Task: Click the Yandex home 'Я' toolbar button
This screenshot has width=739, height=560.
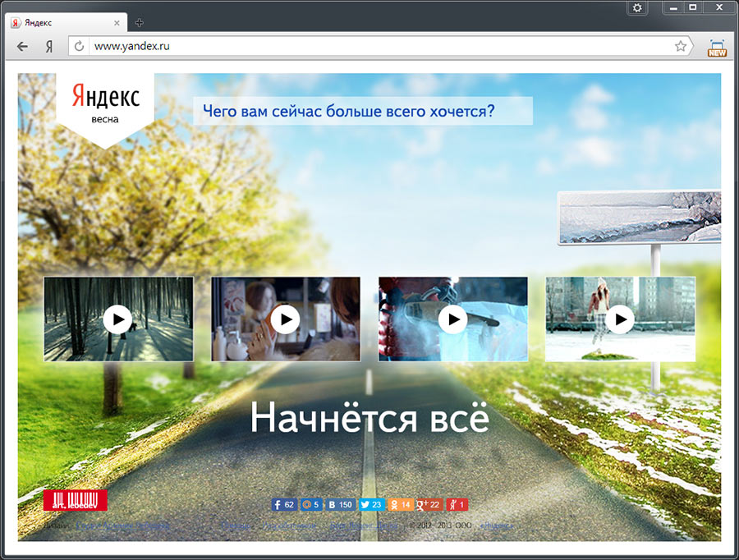Action: tap(49, 47)
